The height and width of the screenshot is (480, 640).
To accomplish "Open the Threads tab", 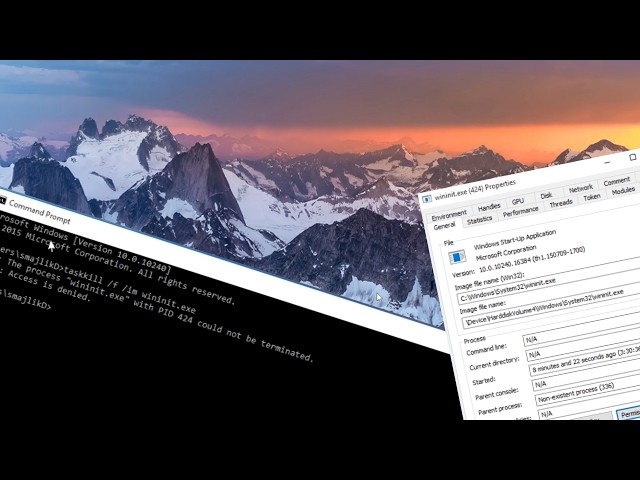I will (561, 203).
